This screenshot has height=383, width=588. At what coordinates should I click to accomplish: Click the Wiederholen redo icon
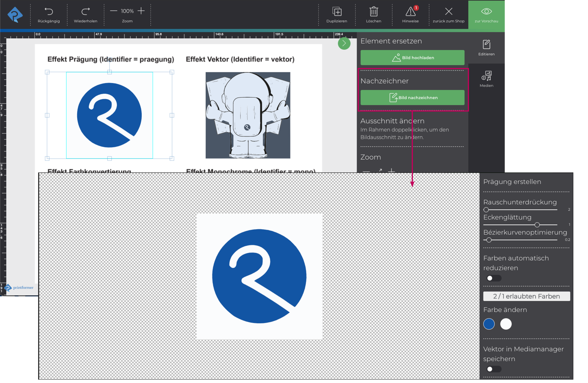86,11
